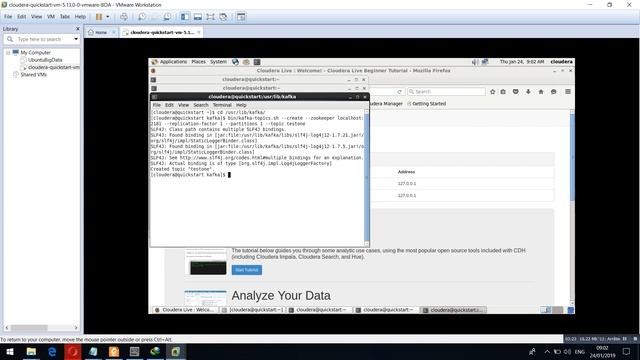
Task: Click the network icon in the GNOME panel
Action: [x=485, y=62]
